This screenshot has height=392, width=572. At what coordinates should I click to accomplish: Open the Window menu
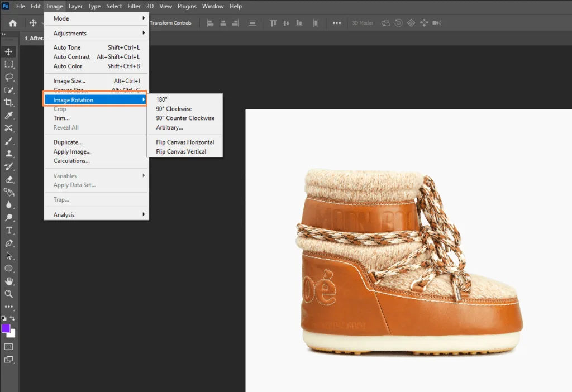click(213, 6)
